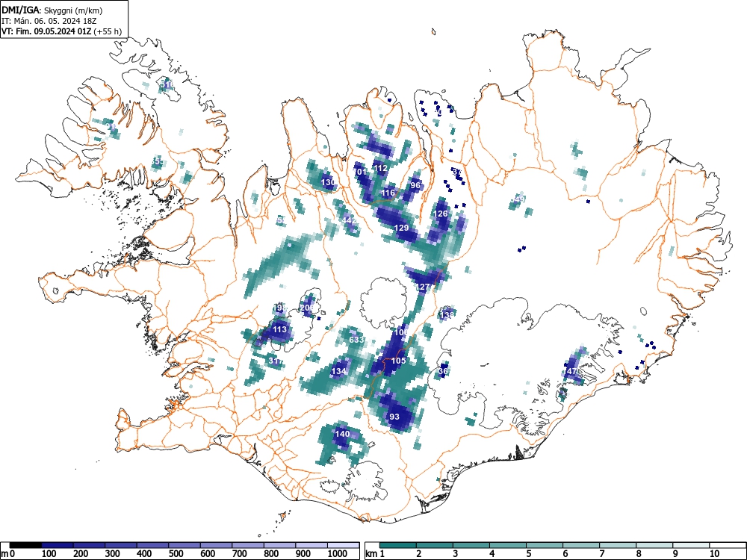747x560 pixels.
Task: Click the 100 label on the metre legend
Action: (x=49, y=553)
